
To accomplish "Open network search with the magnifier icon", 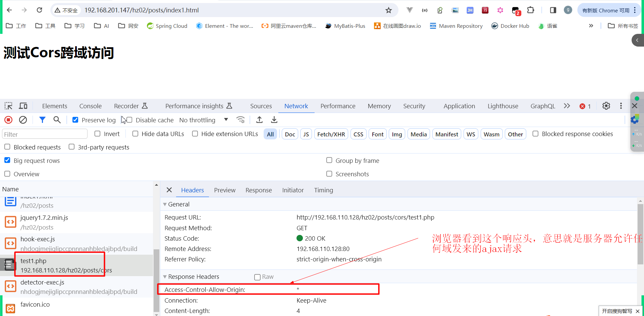I will pos(57,120).
